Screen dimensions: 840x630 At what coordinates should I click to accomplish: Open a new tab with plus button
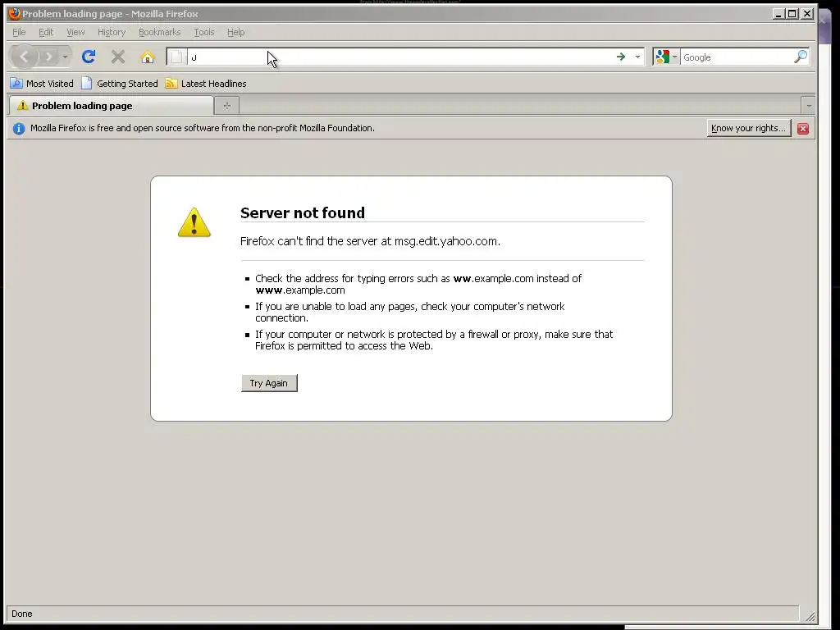(x=227, y=106)
